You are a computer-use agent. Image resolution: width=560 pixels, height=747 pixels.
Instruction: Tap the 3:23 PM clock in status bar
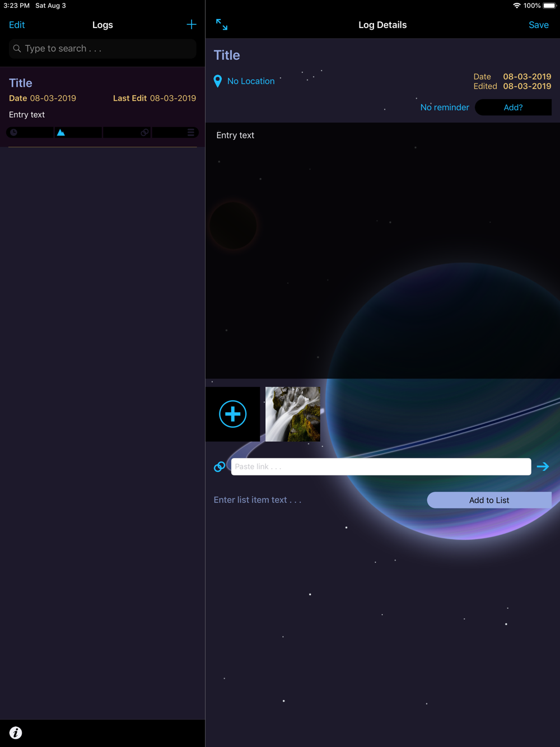[16, 6]
